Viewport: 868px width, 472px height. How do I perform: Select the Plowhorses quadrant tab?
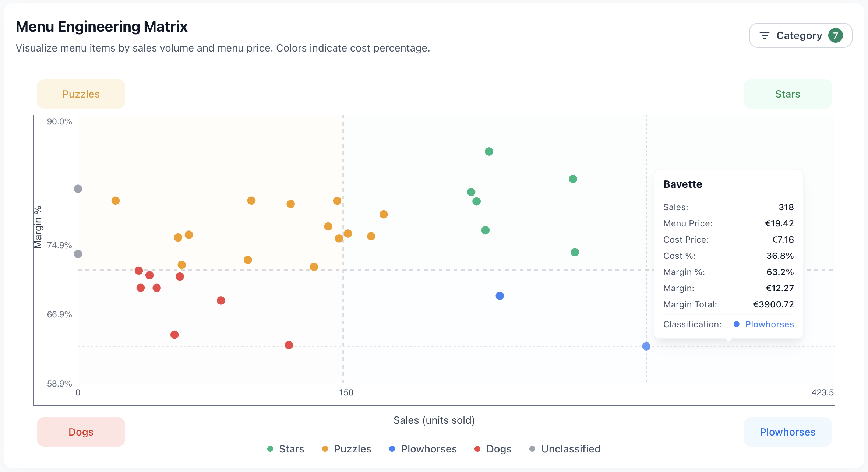pos(787,432)
